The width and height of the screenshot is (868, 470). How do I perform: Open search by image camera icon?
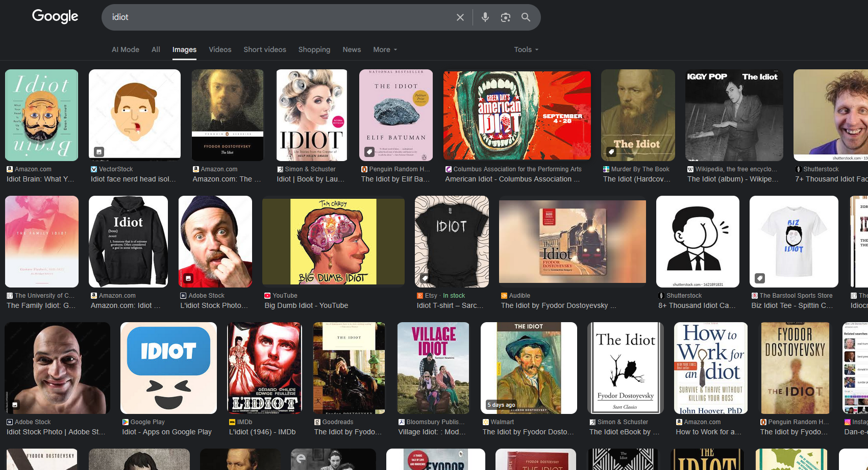[x=505, y=17]
